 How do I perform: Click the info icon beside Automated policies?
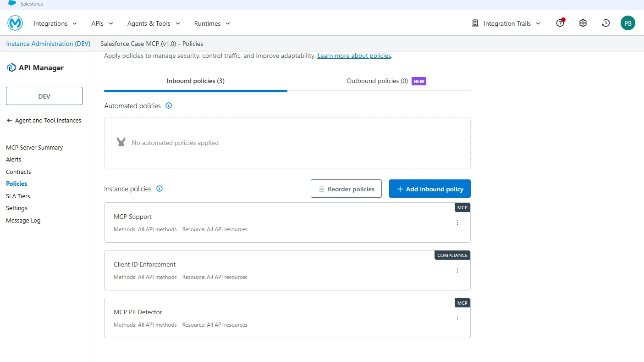coord(169,106)
